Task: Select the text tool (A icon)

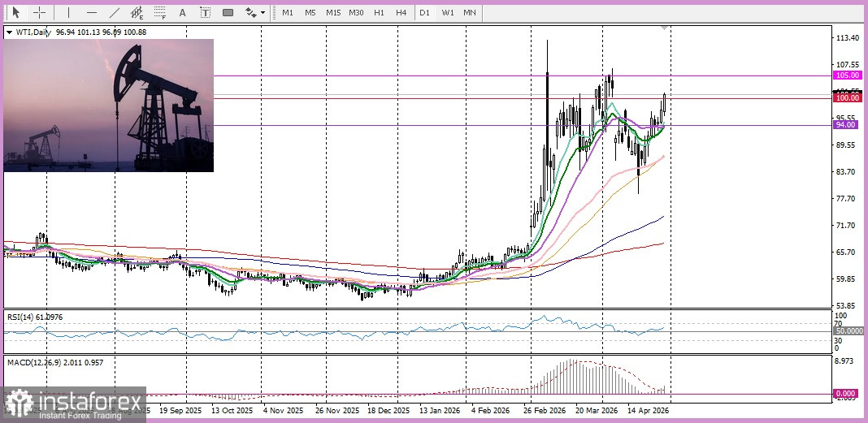Action: (182, 12)
